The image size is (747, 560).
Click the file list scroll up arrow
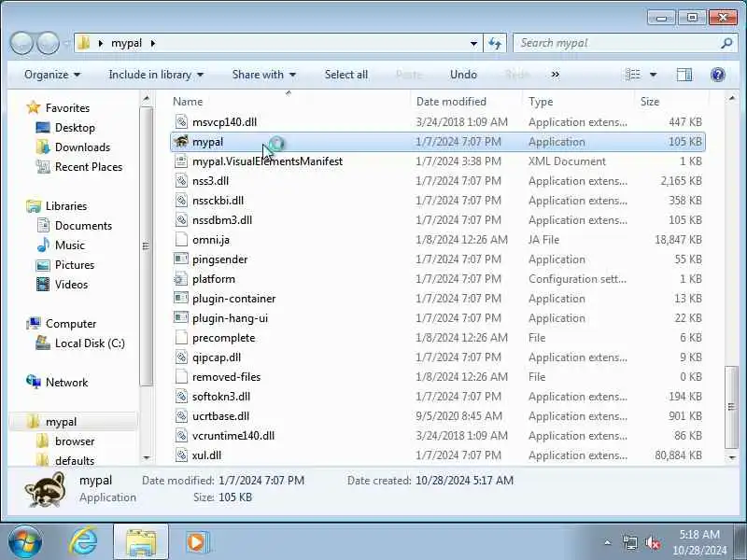point(732,99)
